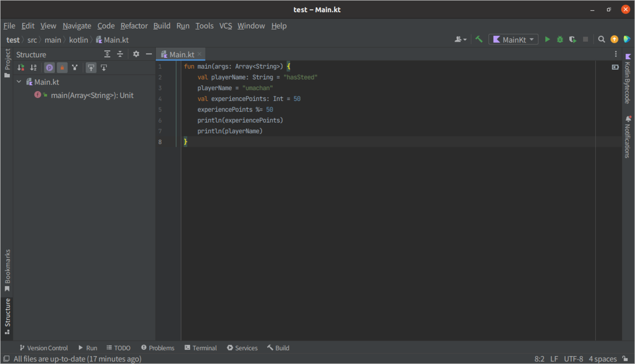
Task: Toggle sort alphabetically in Structure
Action: [34, 68]
